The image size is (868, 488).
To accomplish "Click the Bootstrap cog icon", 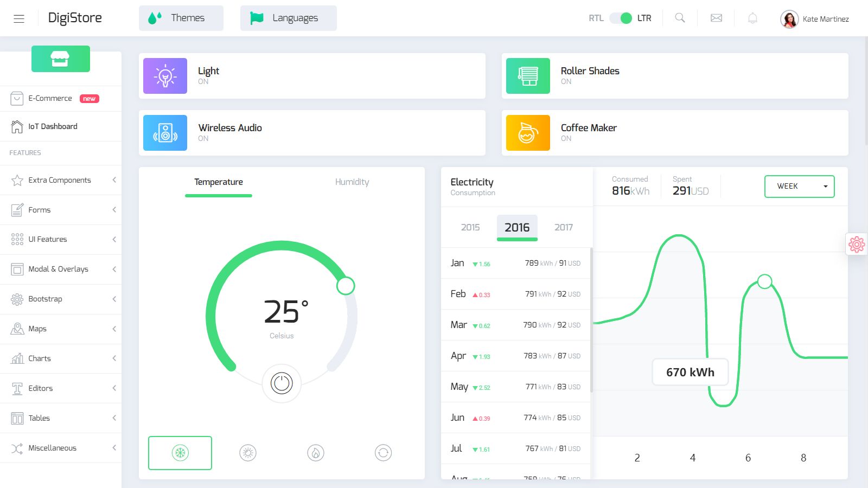I will point(17,299).
